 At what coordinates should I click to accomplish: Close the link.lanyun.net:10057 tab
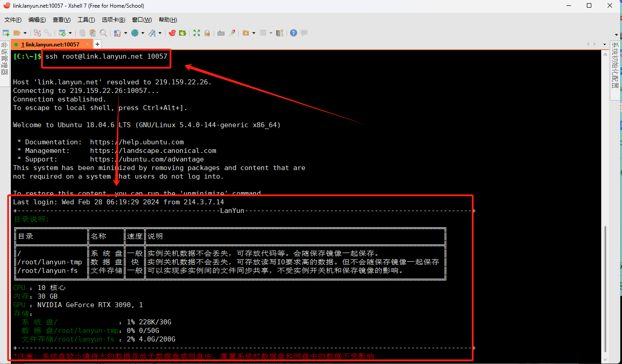click(x=87, y=44)
